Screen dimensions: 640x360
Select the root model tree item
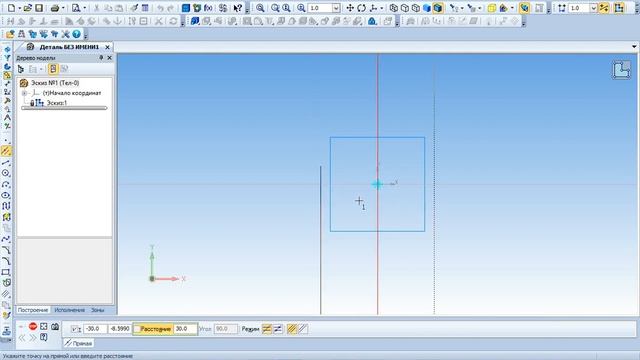(x=55, y=83)
